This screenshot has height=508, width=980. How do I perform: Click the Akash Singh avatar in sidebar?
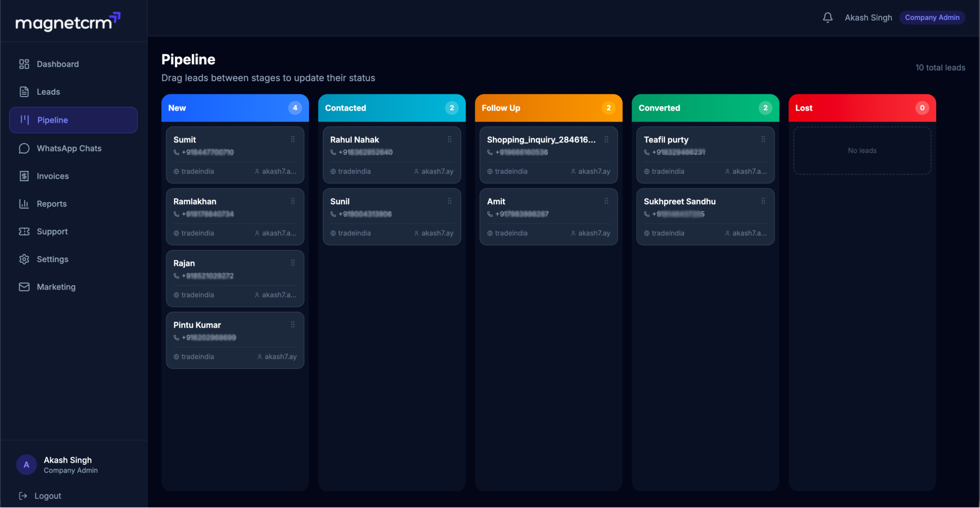26,465
